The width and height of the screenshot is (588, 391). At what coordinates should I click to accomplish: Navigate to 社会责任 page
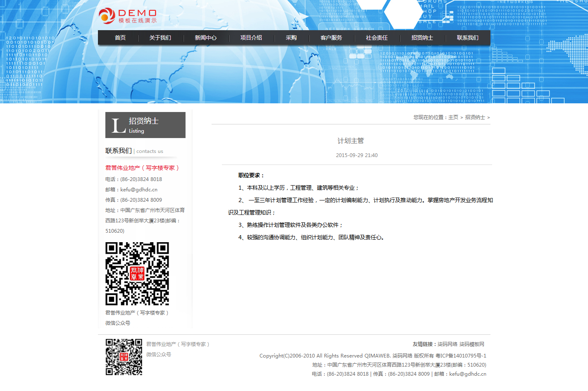pos(376,38)
